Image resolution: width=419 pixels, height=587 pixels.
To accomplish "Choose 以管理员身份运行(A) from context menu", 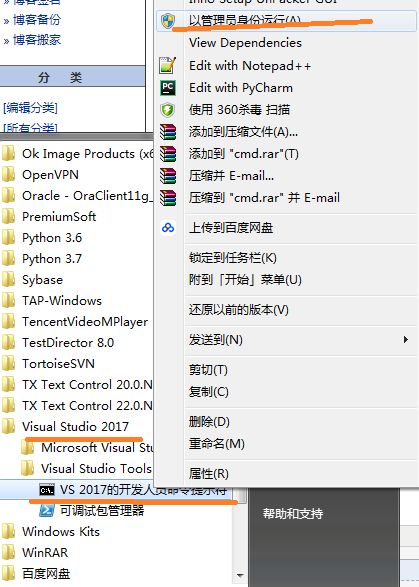I will pyautogui.click(x=286, y=21).
